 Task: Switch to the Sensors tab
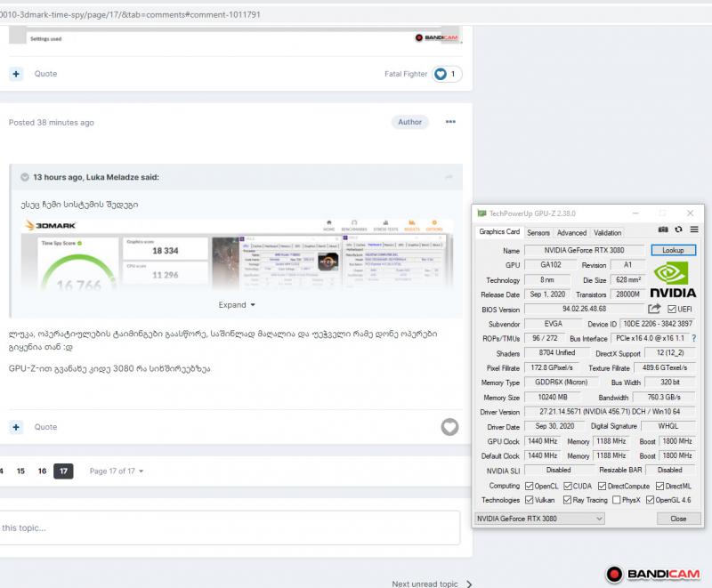(538, 233)
